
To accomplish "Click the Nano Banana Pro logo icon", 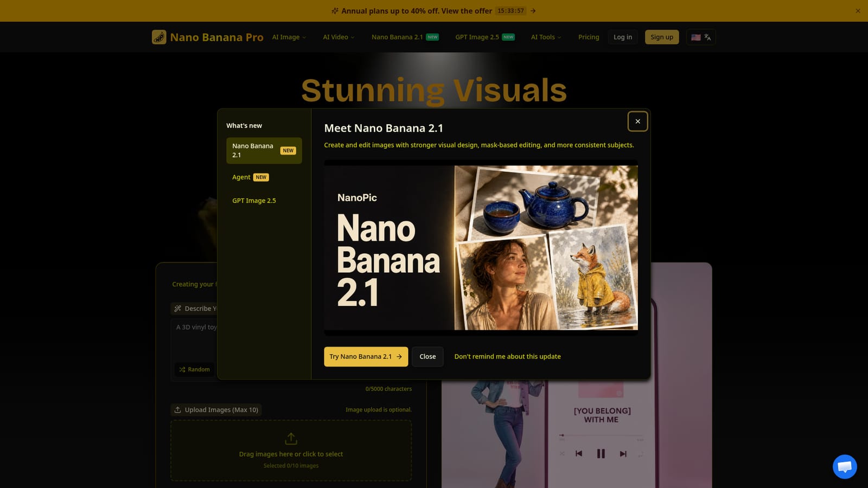I will click(x=159, y=37).
